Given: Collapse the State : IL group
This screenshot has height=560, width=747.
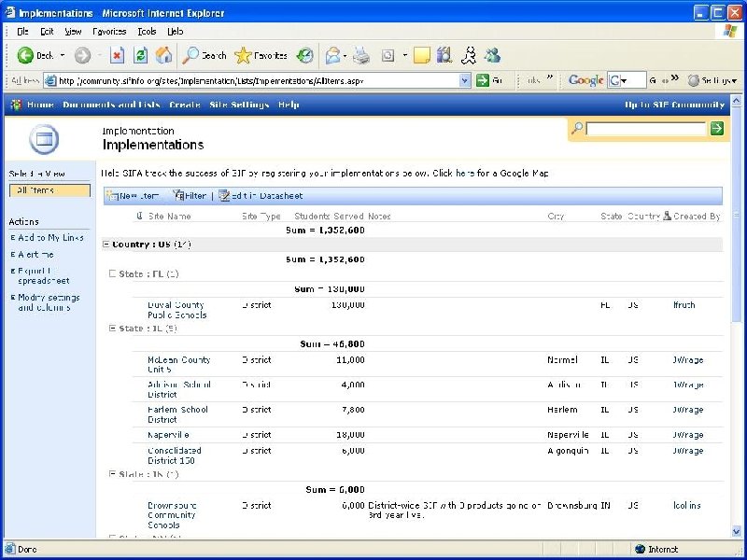Looking at the screenshot, I should click(112, 329).
